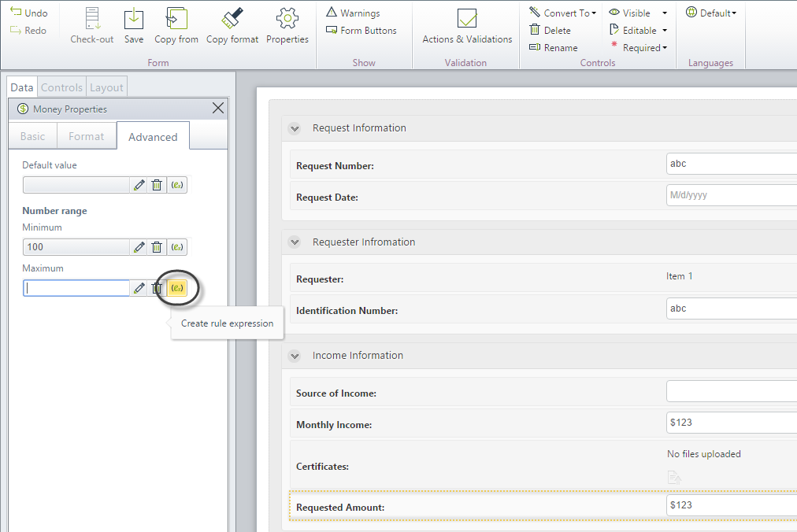Click the Certificates file upload icon
This screenshot has width=797, height=532.
click(674, 478)
